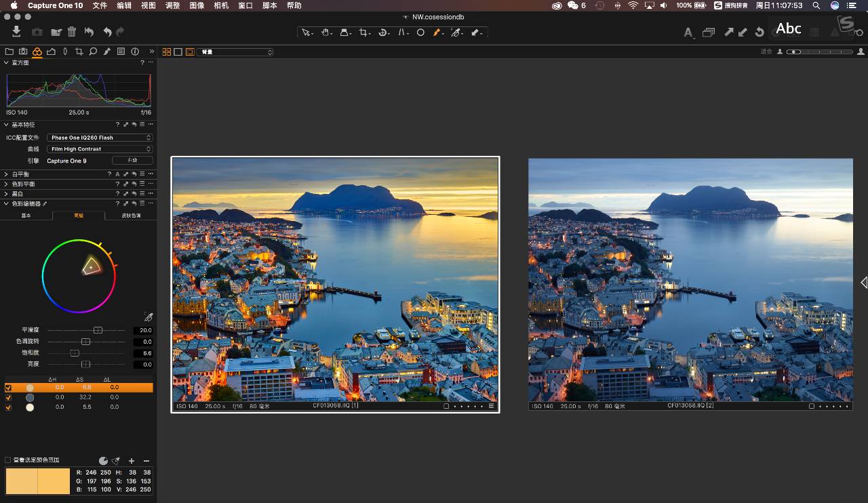Activate the Crop cursor tool
Screen dimensions: 868x503
(364, 32)
